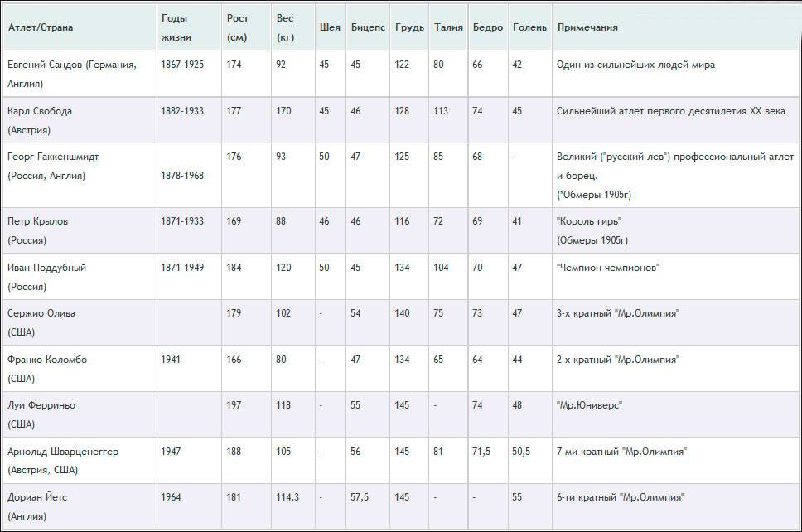Click Георг Гаккеншмидт's life years 1878-1968
This screenshot has height=532, width=802.
[182, 176]
